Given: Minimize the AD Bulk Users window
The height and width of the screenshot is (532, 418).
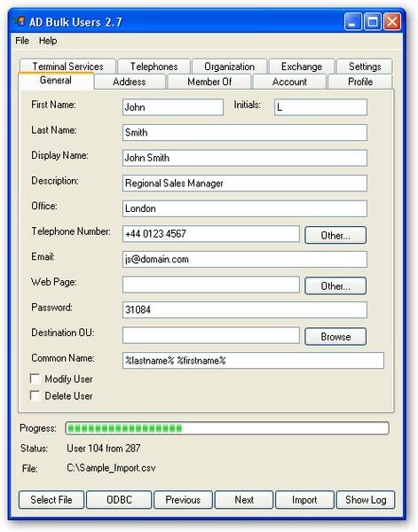Looking at the screenshot, I should [x=353, y=22].
